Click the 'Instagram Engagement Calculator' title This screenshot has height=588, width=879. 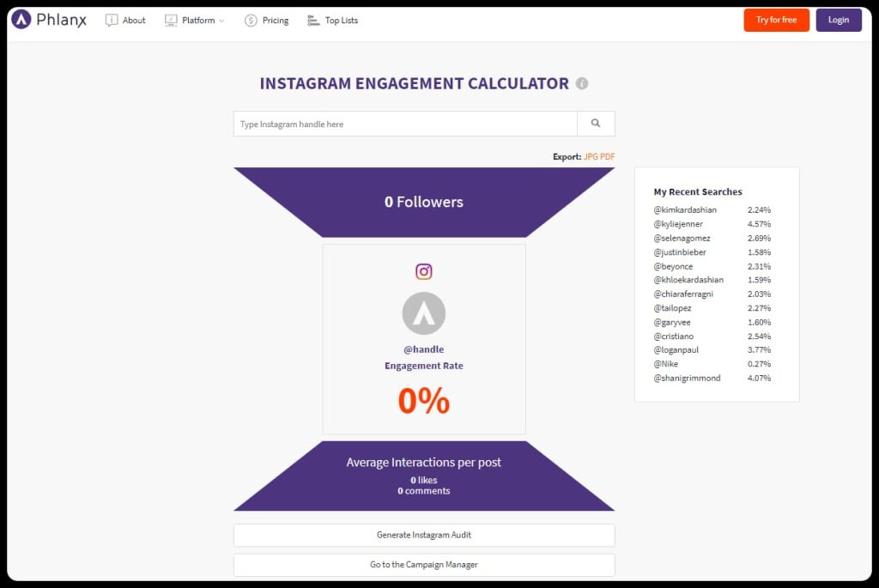tap(415, 83)
